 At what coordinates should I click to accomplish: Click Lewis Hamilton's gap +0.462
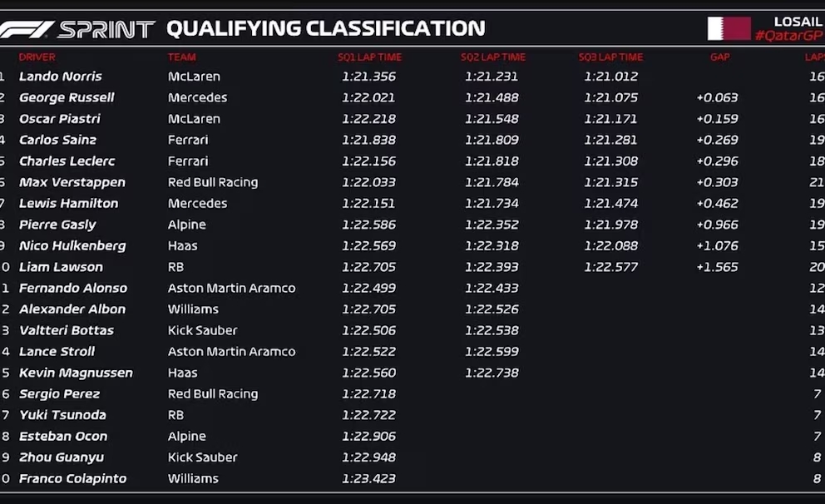click(x=717, y=204)
